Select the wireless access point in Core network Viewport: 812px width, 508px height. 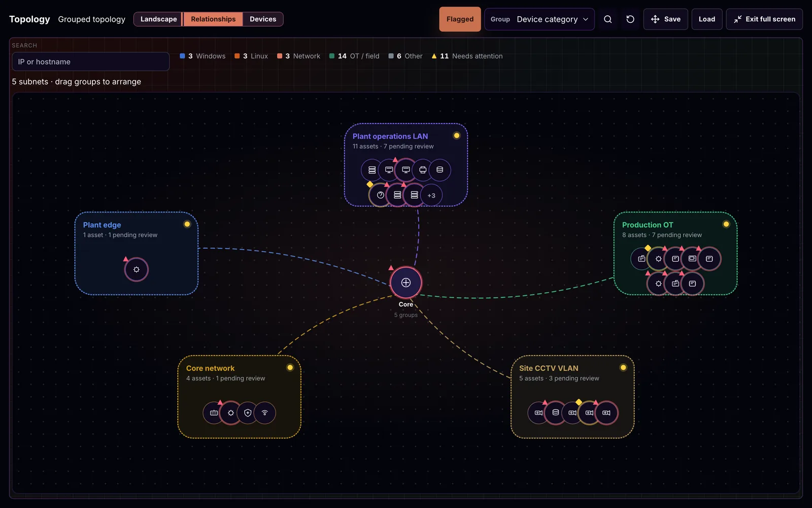(x=265, y=413)
